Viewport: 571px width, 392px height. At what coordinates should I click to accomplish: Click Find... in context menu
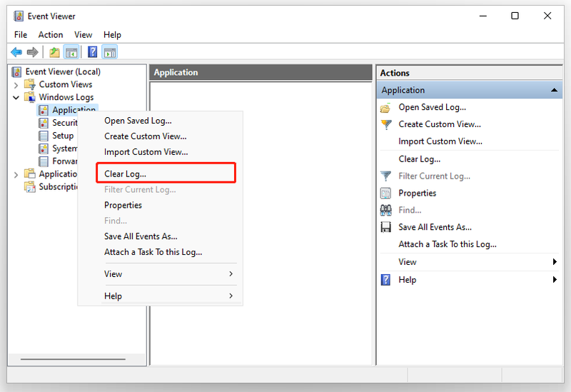tap(160, 221)
